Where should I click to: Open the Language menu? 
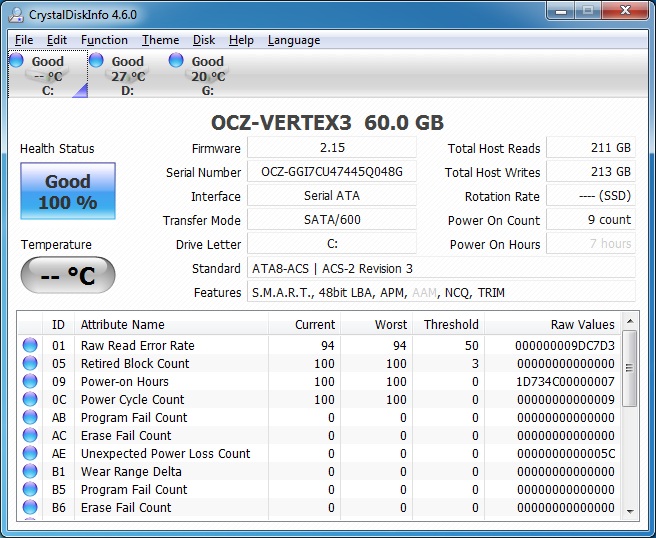click(x=294, y=40)
